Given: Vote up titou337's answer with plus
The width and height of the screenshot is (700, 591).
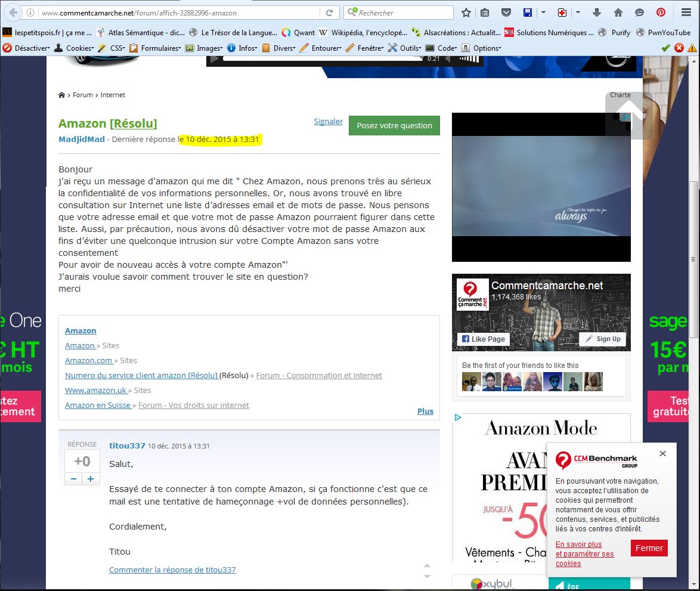Looking at the screenshot, I should (91, 479).
